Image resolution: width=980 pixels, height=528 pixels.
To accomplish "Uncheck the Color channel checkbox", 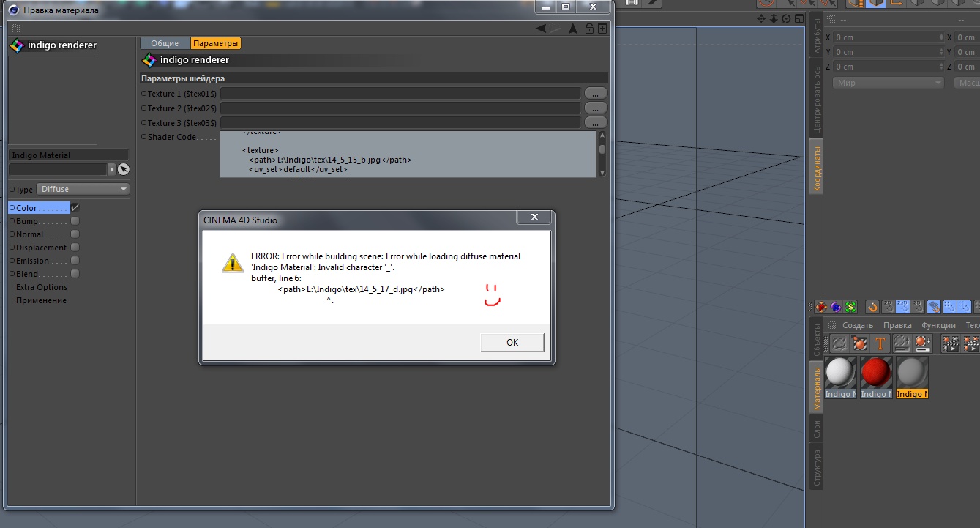I will click(x=75, y=208).
